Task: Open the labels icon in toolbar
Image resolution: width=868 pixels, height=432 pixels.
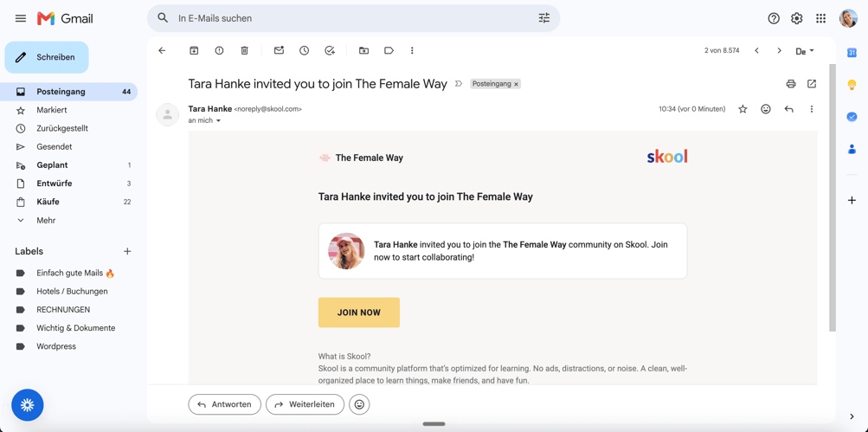Action: click(389, 50)
